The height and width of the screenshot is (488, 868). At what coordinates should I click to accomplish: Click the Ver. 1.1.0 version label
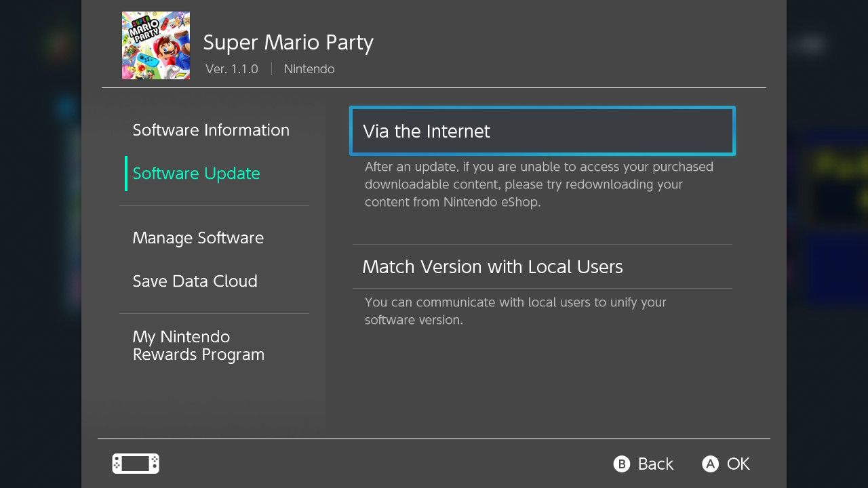click(232, 68)
